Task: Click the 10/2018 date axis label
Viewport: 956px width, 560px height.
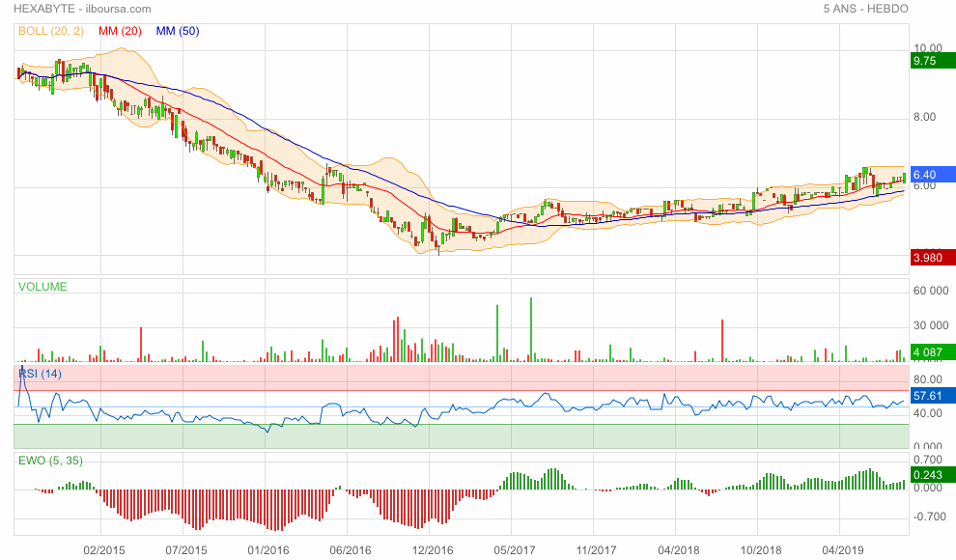Action: tap(761, 550)
